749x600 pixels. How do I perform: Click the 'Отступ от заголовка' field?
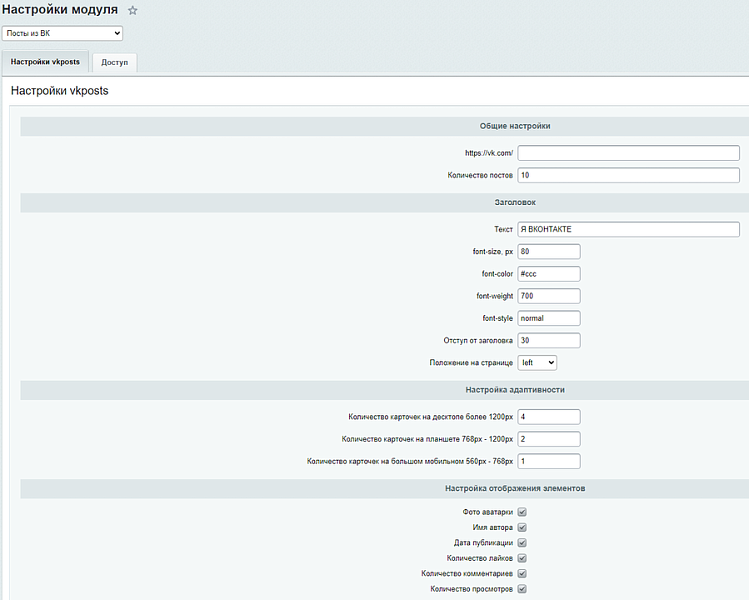(549, 340)
